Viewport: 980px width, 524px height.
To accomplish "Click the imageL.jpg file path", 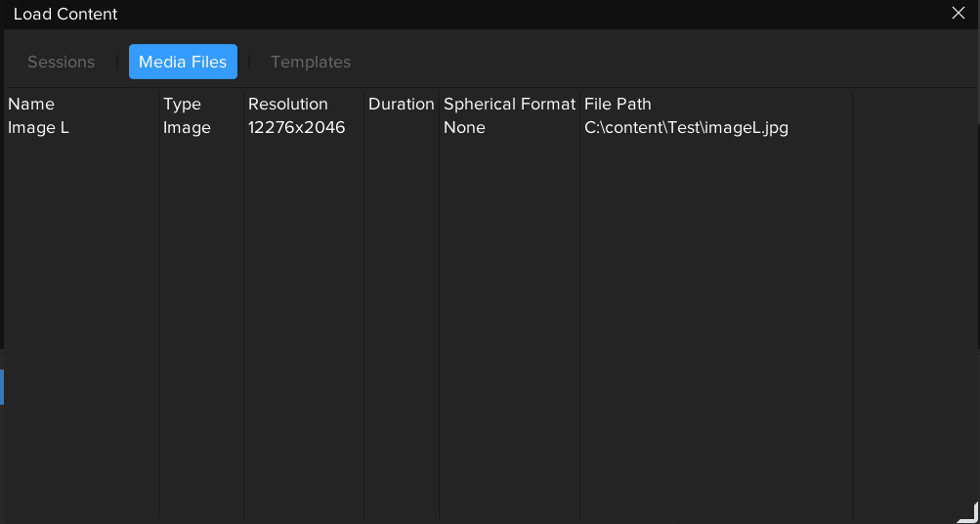I will click(686, 127).
